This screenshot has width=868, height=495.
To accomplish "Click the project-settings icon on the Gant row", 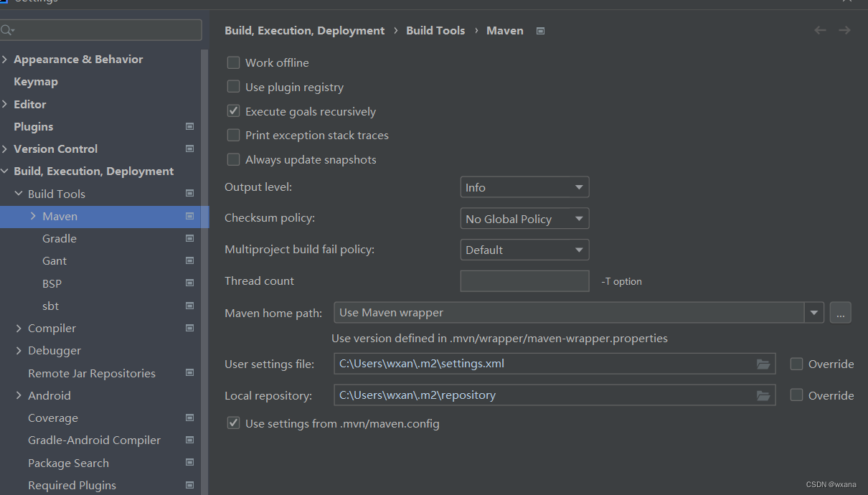I will [189, 260].
